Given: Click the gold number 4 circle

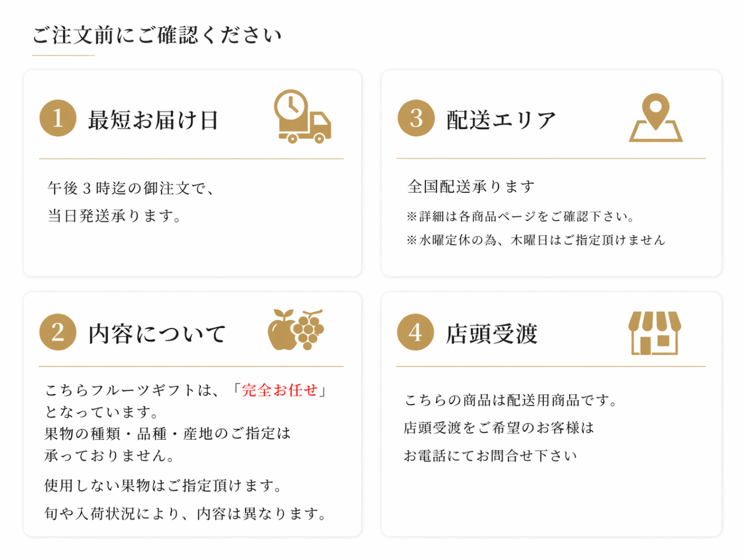Looking at the screenshot, I should pos(415,332).
